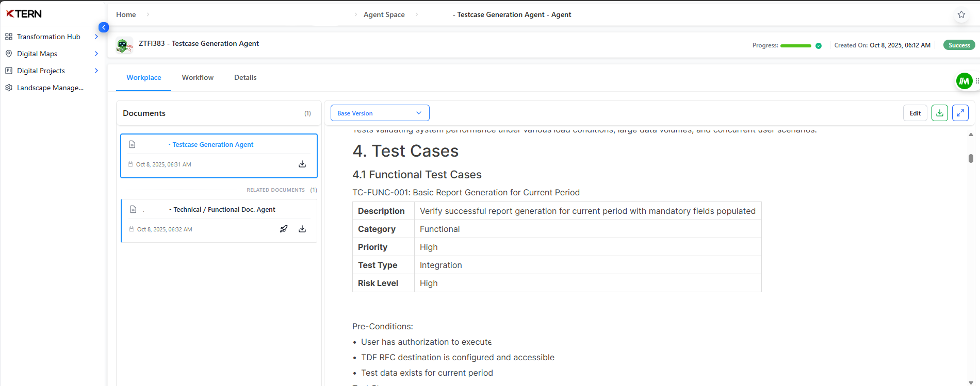
Task: Click the green IM avatar icon
Action: (964, 81)
